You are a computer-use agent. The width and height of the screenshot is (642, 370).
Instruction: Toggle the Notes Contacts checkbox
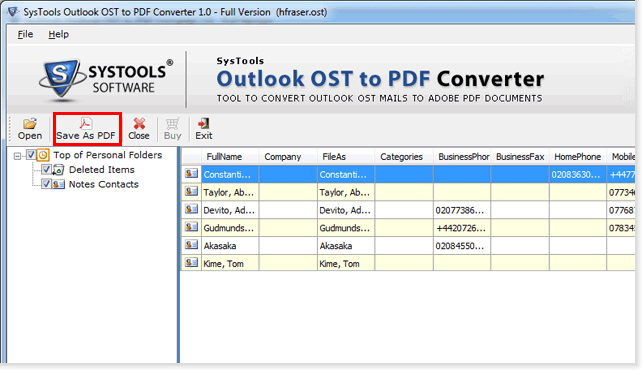pos(46,184)
